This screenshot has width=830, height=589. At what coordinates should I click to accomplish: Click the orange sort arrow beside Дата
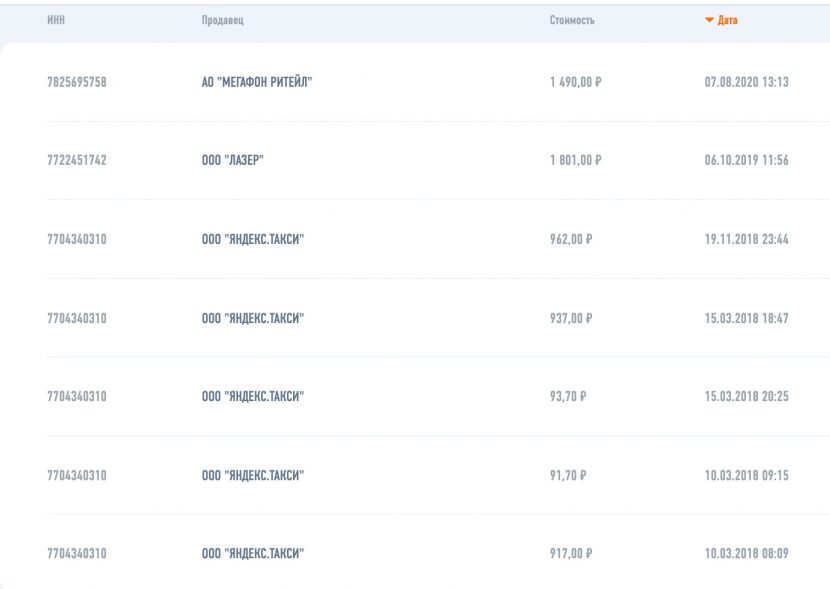tap(710, 21)
